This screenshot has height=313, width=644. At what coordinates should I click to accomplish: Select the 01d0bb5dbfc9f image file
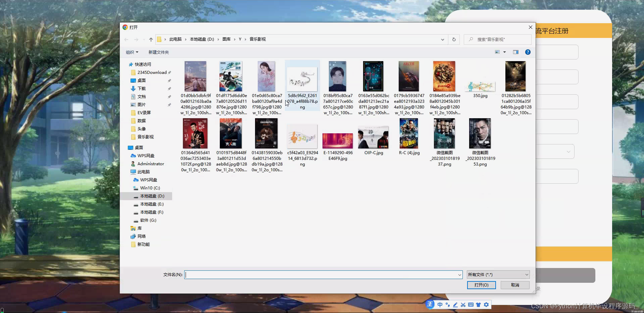196,88
